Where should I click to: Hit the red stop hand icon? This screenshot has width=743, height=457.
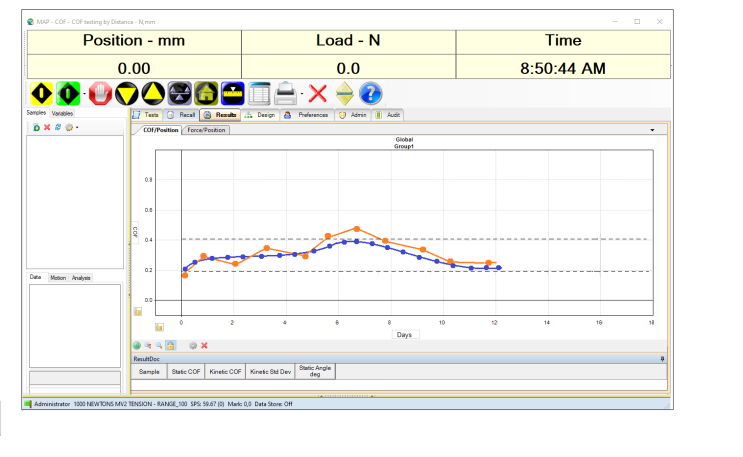click(100, 93)
